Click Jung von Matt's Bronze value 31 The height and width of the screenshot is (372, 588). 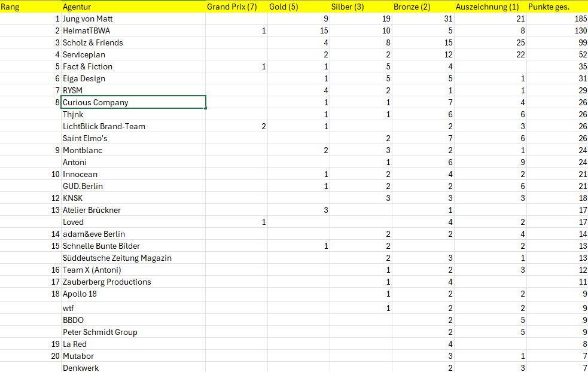[x=423, y=19]
